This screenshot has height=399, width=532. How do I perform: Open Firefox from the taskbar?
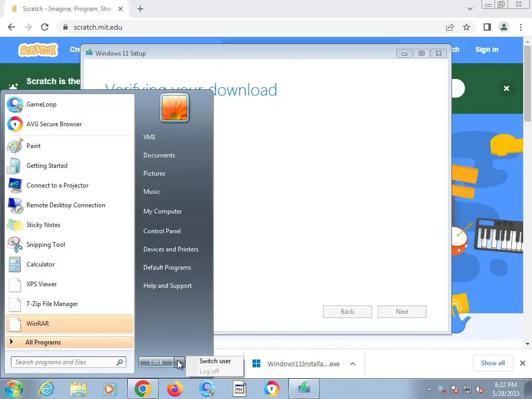[x=175, y=389]
